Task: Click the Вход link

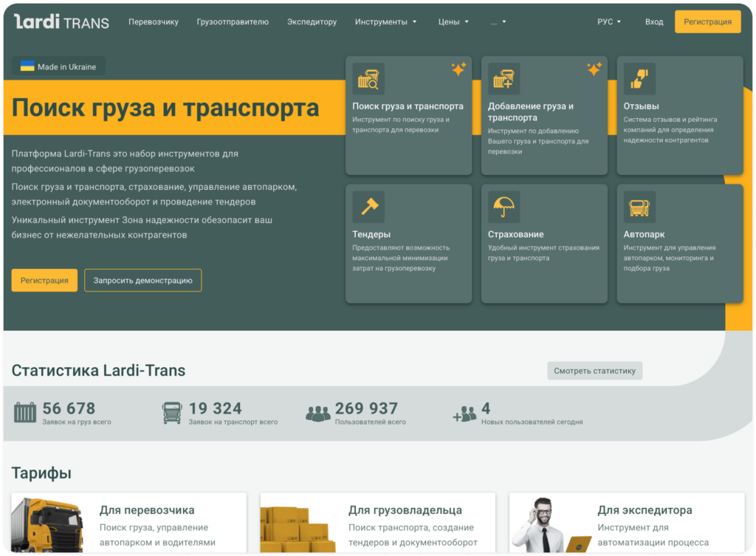Action: [653, 21]
